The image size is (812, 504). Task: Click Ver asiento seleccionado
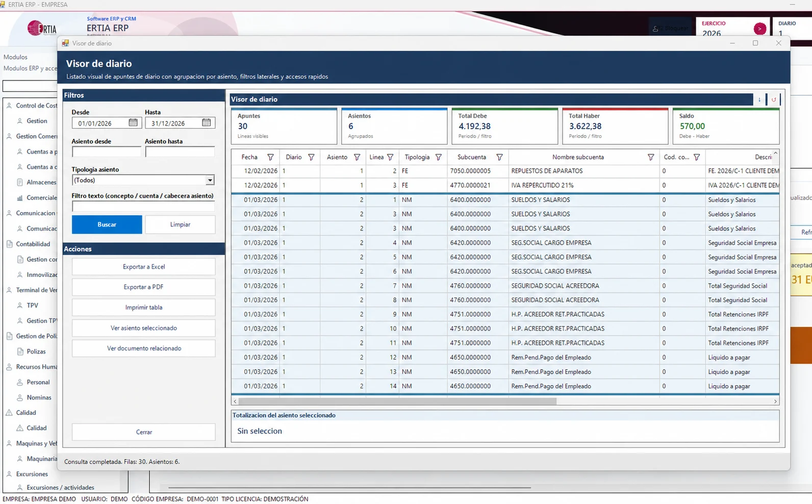pyautogui.click(x=144, y=328)
